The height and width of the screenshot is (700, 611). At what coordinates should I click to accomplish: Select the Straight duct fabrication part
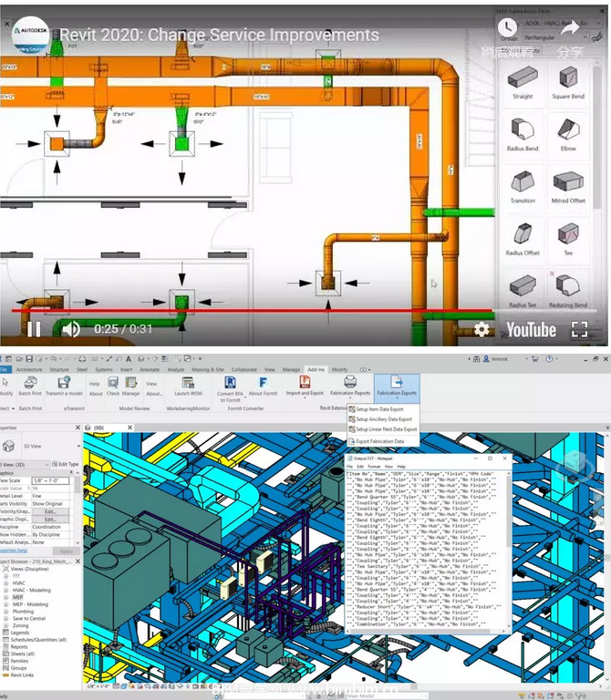(523, 83)
